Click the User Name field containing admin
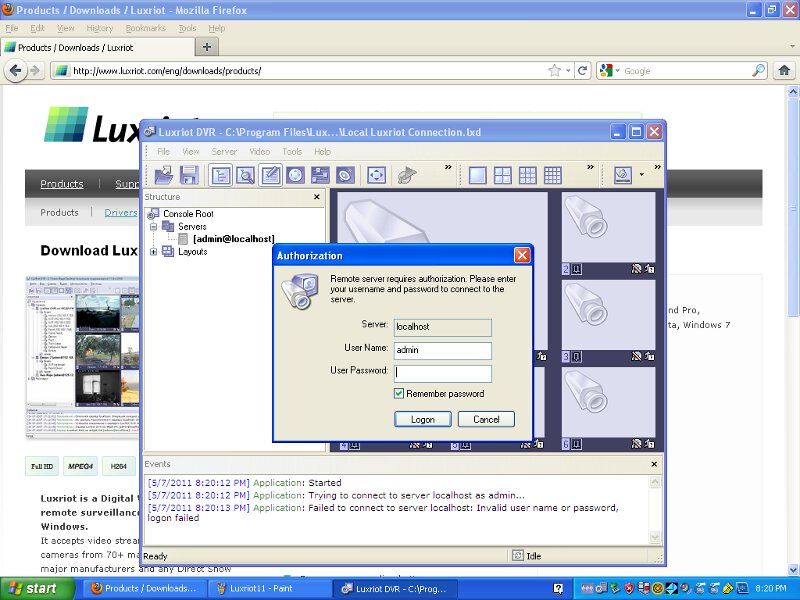This screenshot has width=800, height=600. (x=443, y=350)
